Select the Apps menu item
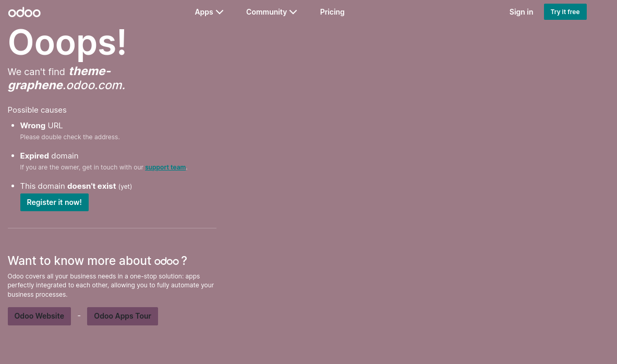The height and width of the screenshot is (364, 617). (x=204, y=11)
